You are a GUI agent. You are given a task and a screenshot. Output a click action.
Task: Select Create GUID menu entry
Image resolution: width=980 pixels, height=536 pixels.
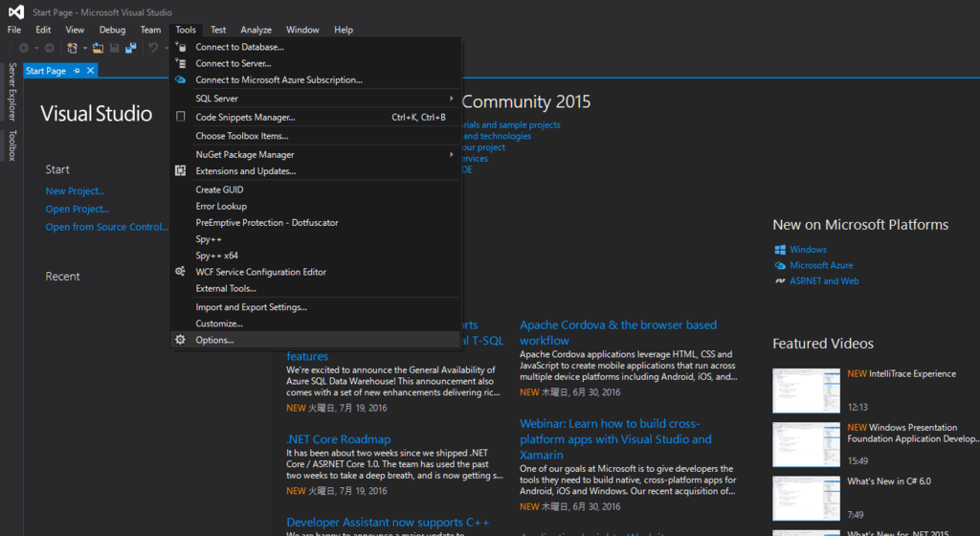(x=316, y=190)
